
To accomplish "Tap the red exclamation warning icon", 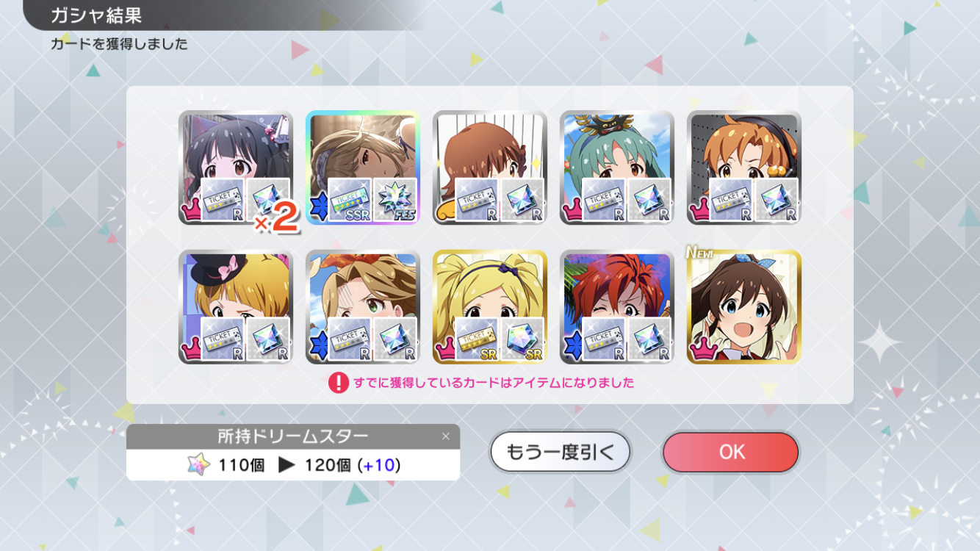I will coord(338,383).
